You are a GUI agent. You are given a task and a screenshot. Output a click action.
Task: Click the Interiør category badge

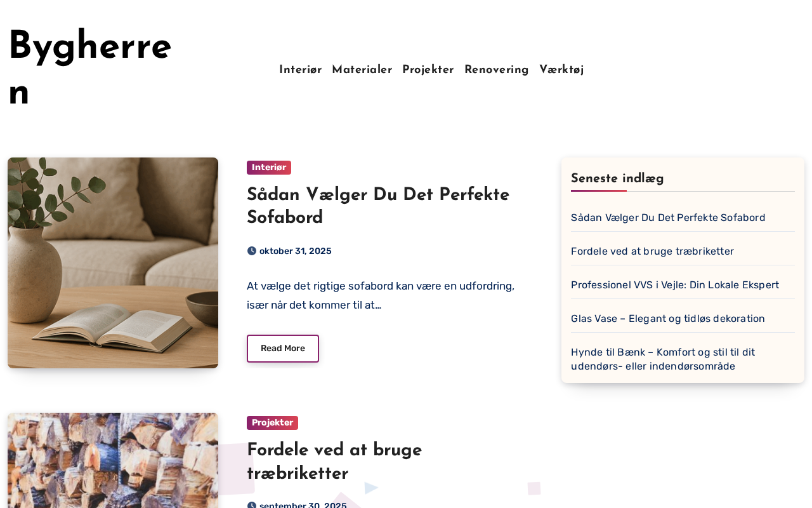pos(269,168)
